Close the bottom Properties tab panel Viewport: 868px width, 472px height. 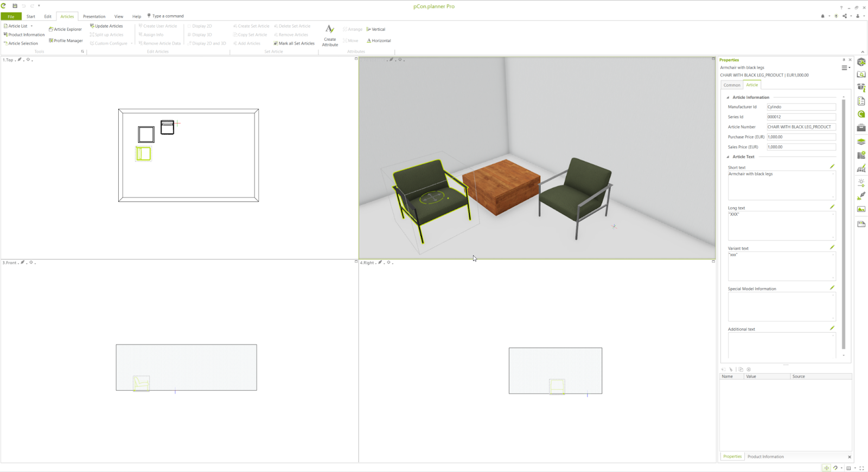point(850,457)
